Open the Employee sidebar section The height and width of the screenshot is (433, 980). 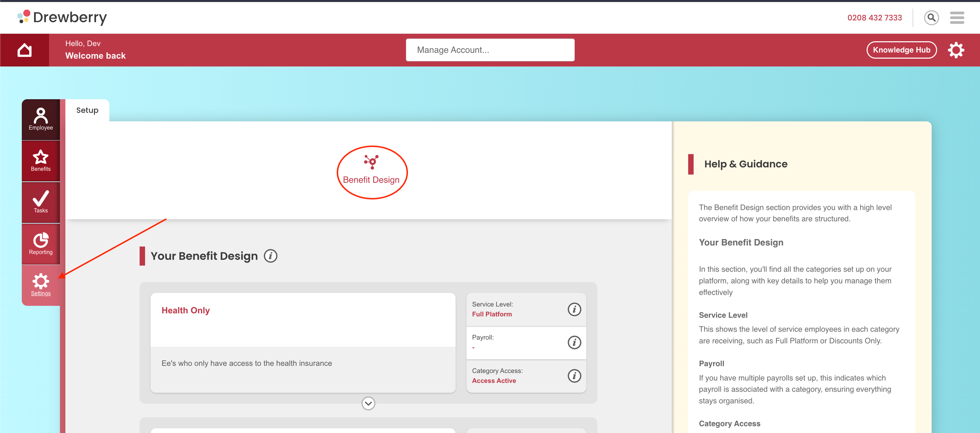[x=41, y=120]
